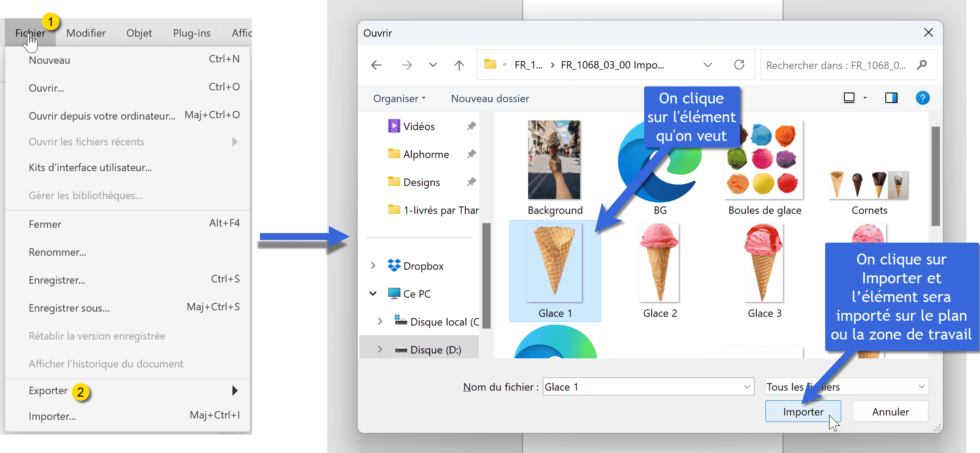
Task: Click the Importer button
Action: 803,412
